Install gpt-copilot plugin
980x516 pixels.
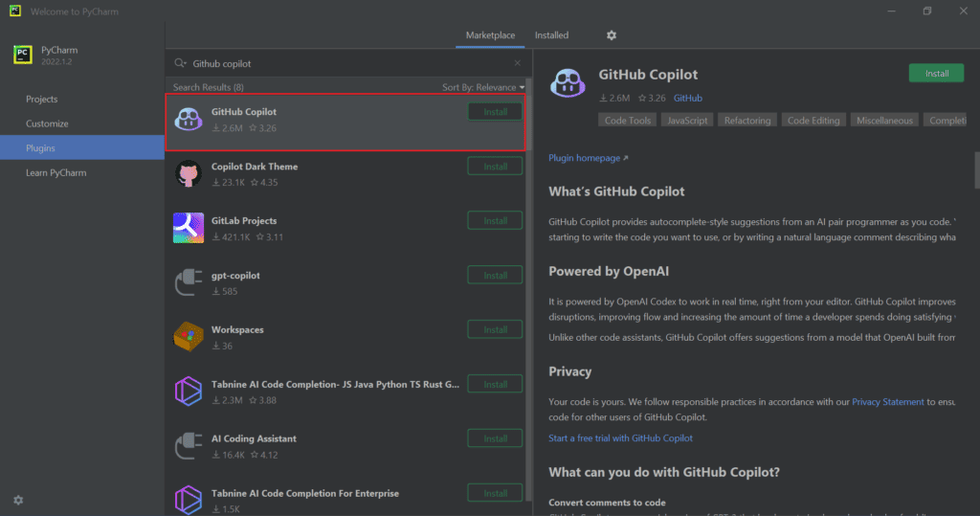point(495,275)
